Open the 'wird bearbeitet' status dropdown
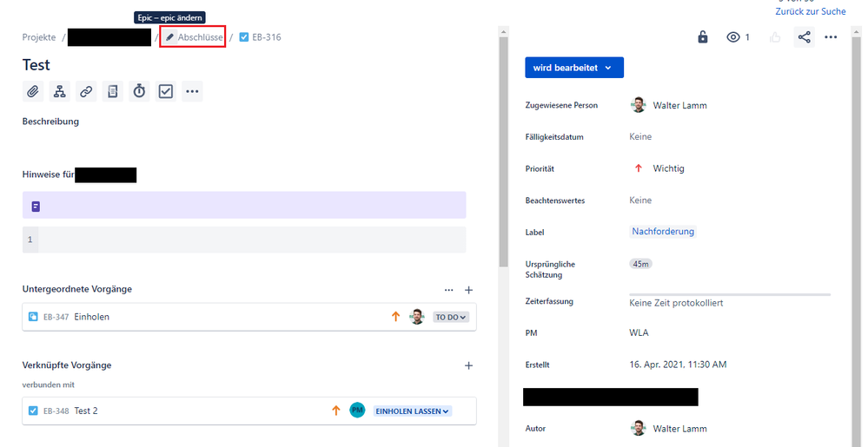This screenshot has height=447, width=868. pyautogui.click(x=574, y=68)
